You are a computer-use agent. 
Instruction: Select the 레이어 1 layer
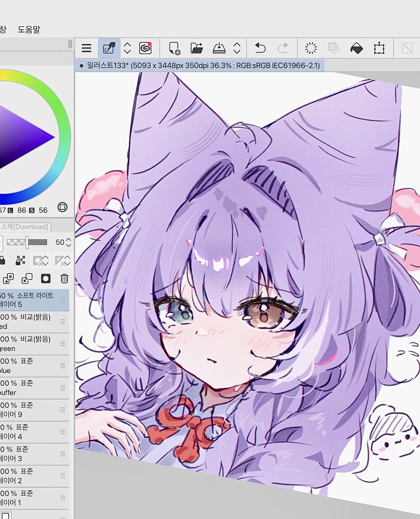pyautogui.click(x=35, y=498)
